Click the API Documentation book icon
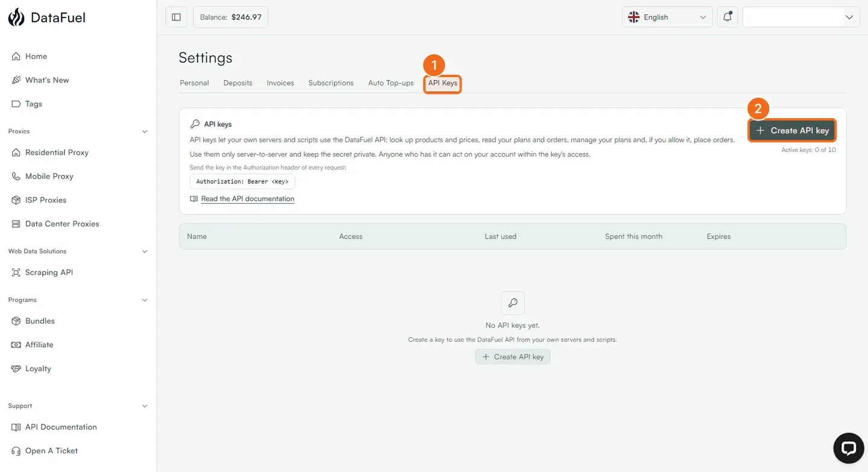Screen dimensions: 868x472 tap(16, 427)
